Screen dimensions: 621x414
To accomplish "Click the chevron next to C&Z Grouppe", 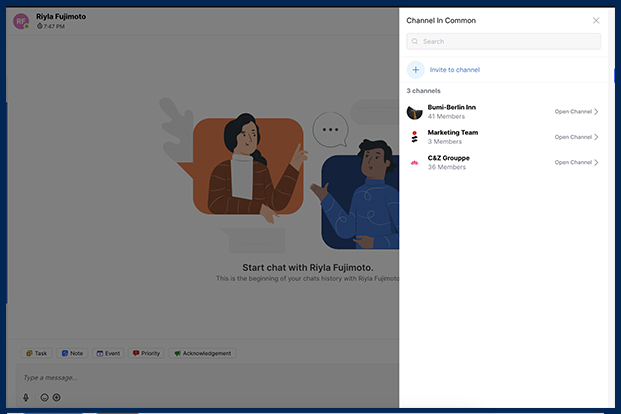I will 596,162.
